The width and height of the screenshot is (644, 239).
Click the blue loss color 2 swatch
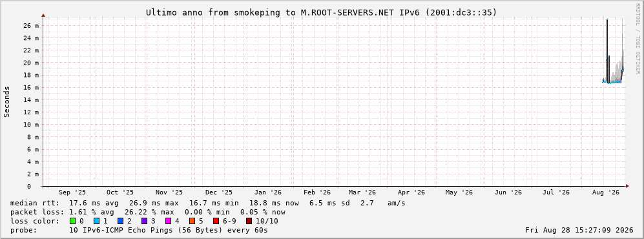click(x=120, y=221)
